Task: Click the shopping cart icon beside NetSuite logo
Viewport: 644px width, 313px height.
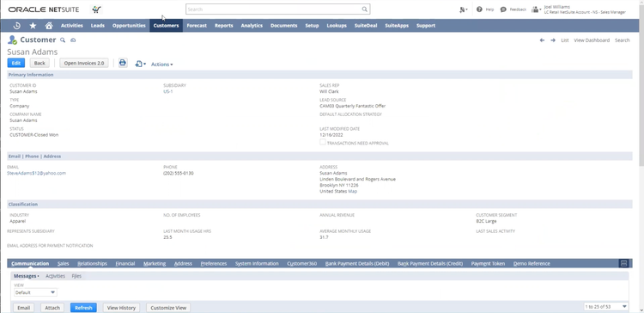Action: 96,9
